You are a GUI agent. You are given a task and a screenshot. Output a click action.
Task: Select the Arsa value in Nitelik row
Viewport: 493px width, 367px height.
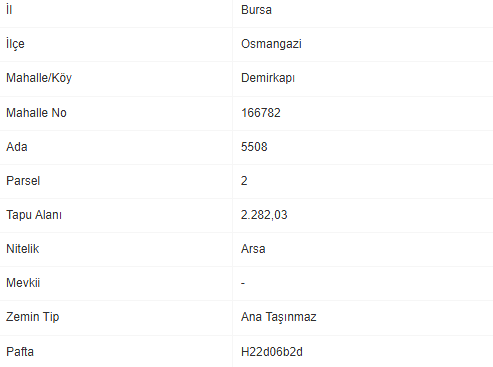click(253, 249)
